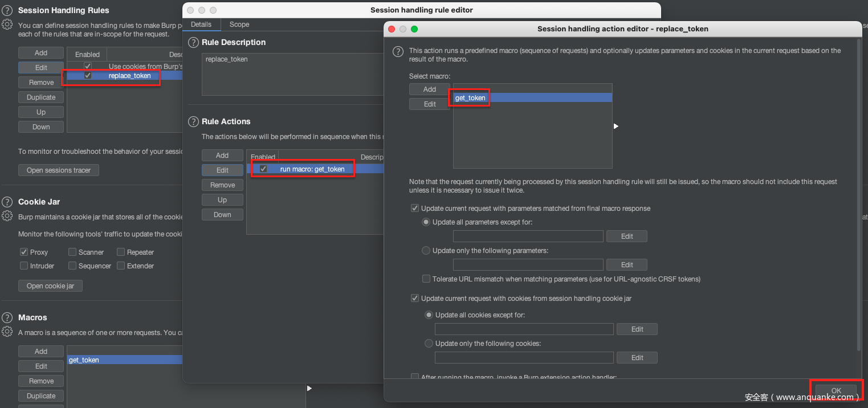This screenshot has width=868, height=408.
Task: Select 'Update only the following parameters' radio
Action: tap(426, 251)
